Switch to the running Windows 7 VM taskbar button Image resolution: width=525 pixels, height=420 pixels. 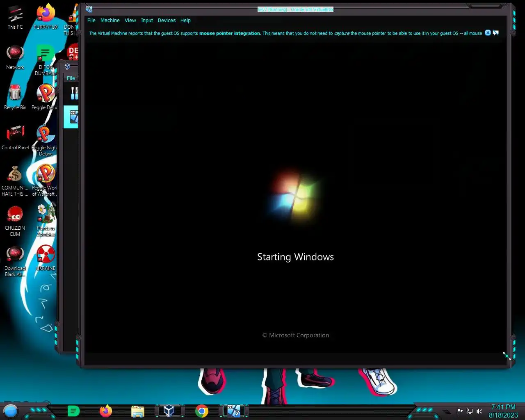(234, 411)
